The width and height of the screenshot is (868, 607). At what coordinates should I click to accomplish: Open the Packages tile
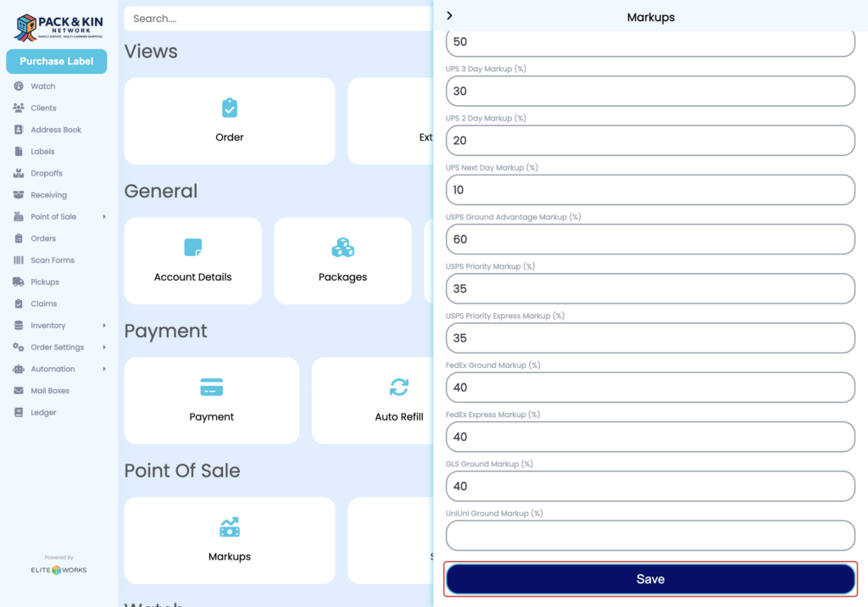tap(342, 260)
